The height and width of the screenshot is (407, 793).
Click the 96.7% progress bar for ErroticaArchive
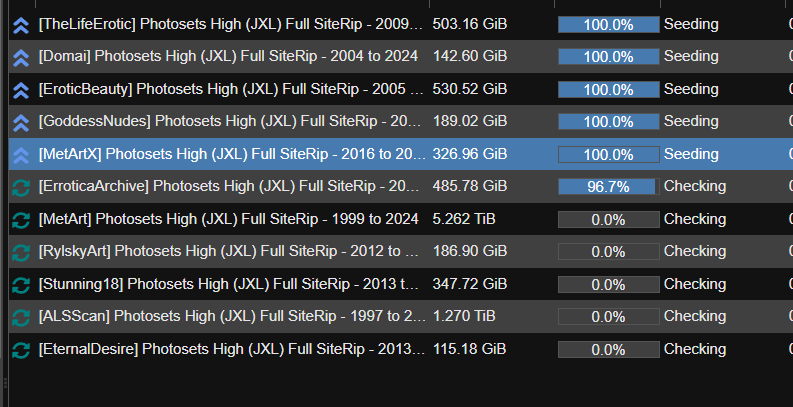click(x=608, y=187)
